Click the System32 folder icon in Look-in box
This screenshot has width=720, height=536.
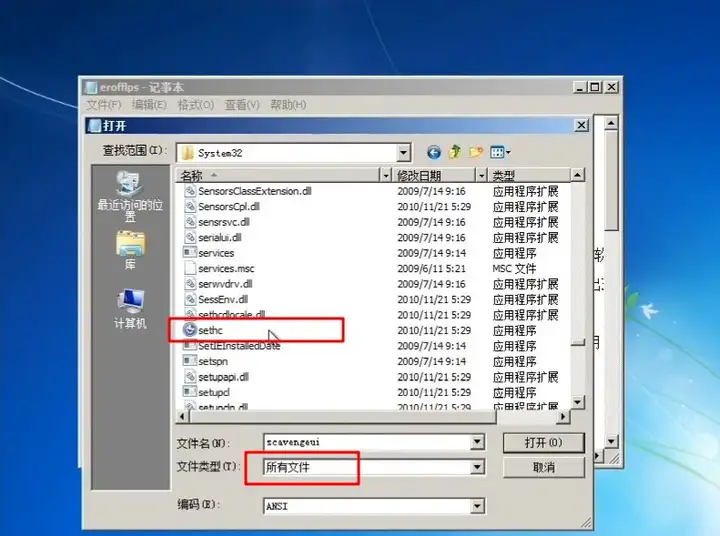pyautogui.click(x=187, y=153)
